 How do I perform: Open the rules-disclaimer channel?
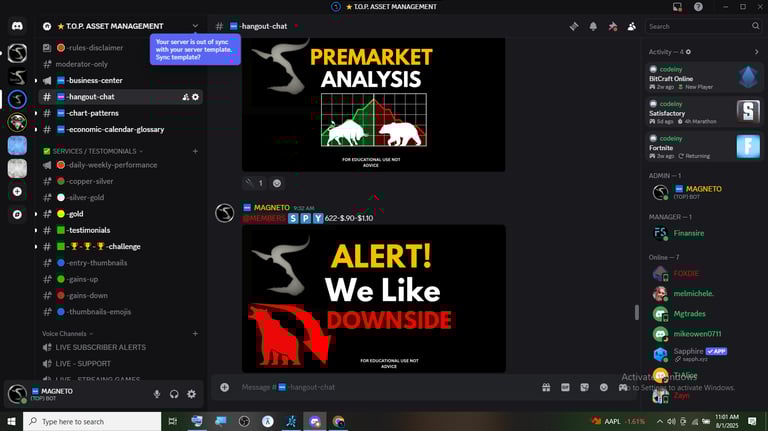(120, 48)
